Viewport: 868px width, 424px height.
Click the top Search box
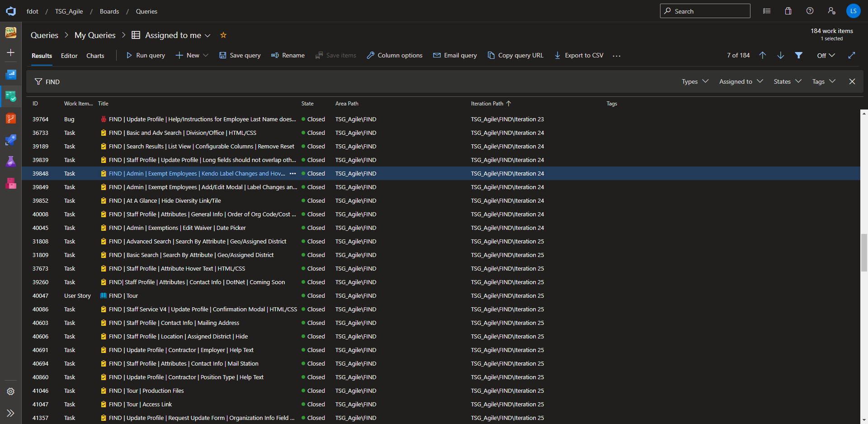(705, 11)
